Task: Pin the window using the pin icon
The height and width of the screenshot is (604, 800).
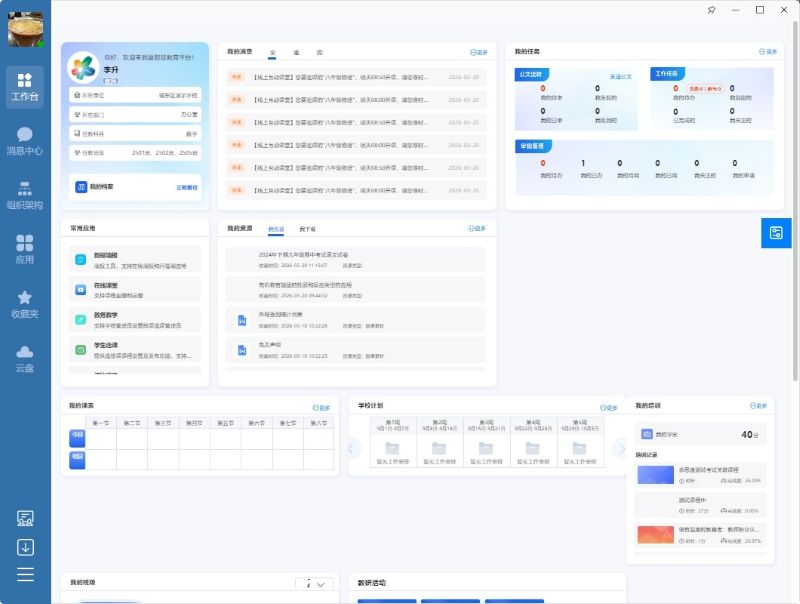Action: click(x=711, y=10)
